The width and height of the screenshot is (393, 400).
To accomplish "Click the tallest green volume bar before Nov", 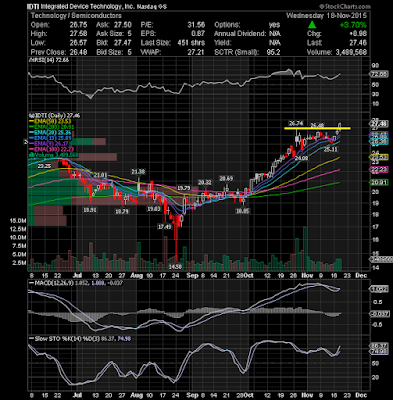I will point(304,249).
